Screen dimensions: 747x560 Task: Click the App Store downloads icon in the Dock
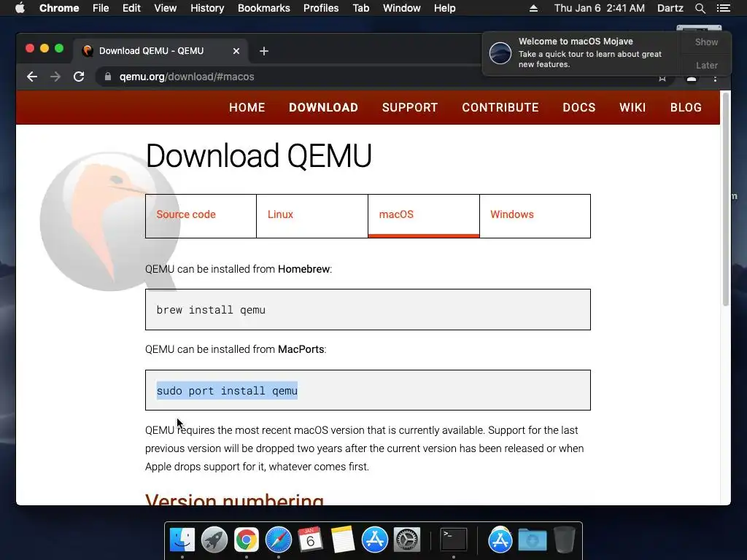coord(500,540)
